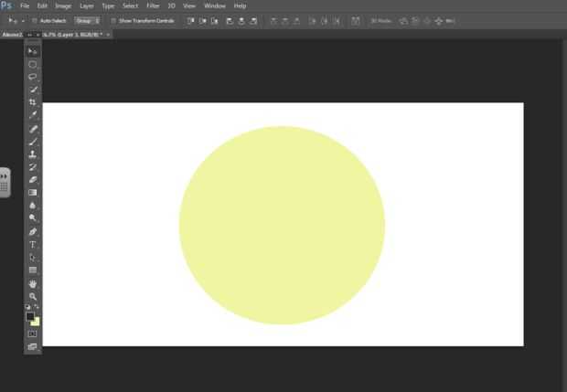This screenshot has height=392, width=567.
Task: Distribute top edges of layers
Action: 273,21
